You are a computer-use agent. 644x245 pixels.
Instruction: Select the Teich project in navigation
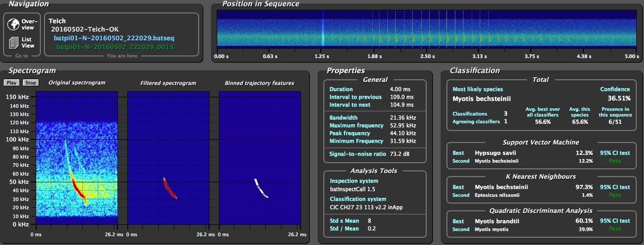coord(56,21)
